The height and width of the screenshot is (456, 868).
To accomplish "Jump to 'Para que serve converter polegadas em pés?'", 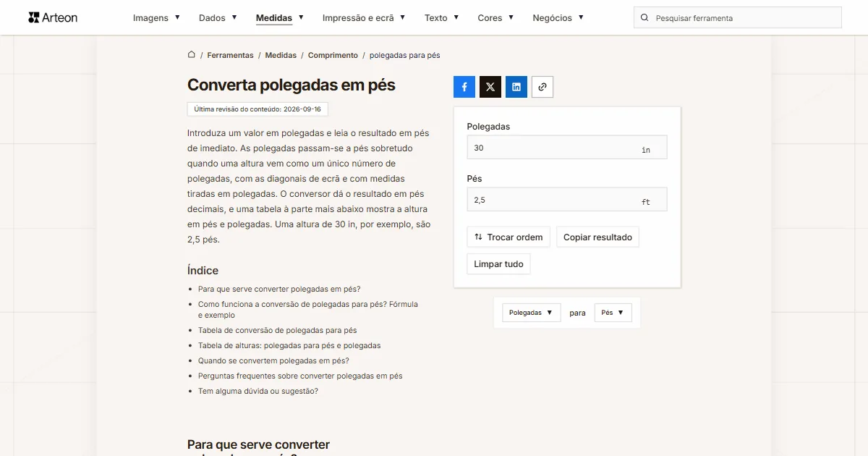I will pyautogui.click(x=279, y=289).
